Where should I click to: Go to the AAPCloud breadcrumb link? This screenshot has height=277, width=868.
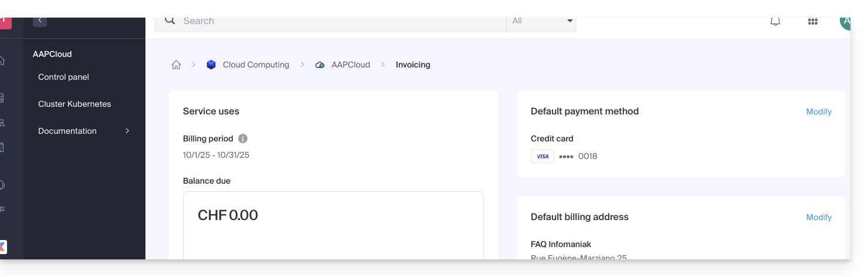tap(351, 65)
